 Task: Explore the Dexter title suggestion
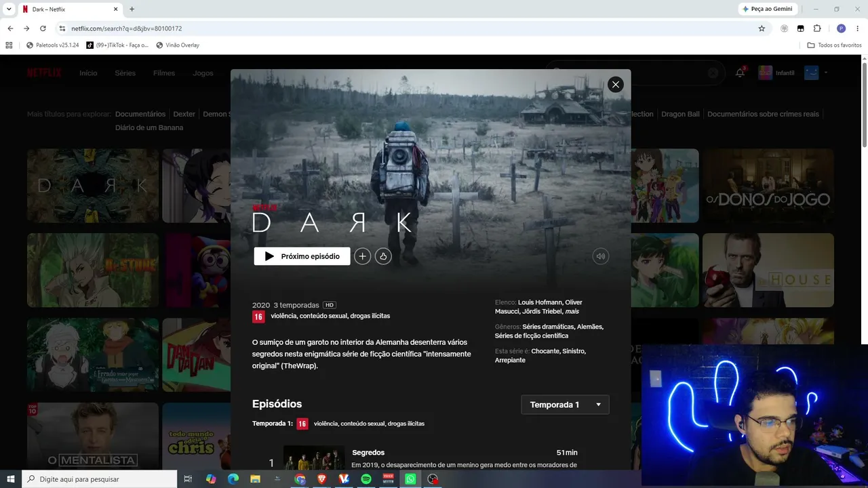coord(184,114)
